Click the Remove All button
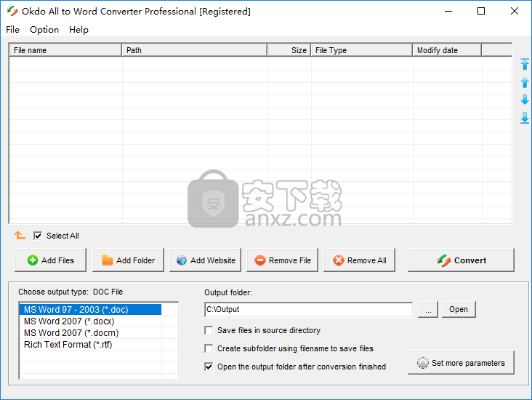This screenshot has width=532, height=400. pyautogui.click(x=359, y=260)
